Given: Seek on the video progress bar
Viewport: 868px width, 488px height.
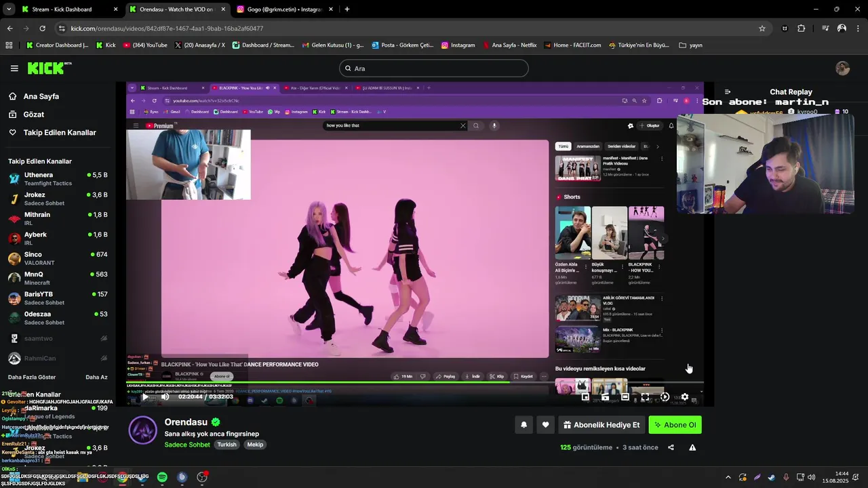Looking at the screenshot, I should click(415, 383).
